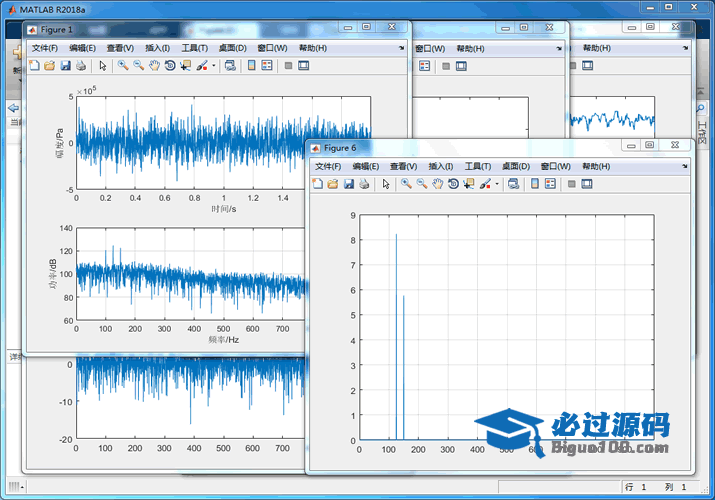This screenshot has width=715, height=500.
Task: Insert Colorbar in Figure 1
Action: click(251, 66)
